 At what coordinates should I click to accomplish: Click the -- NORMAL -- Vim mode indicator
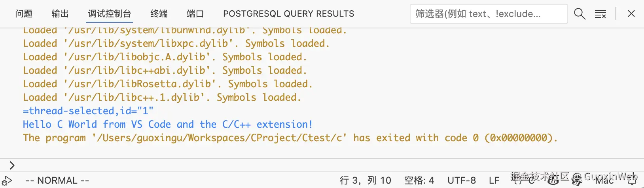coord(57,180)
